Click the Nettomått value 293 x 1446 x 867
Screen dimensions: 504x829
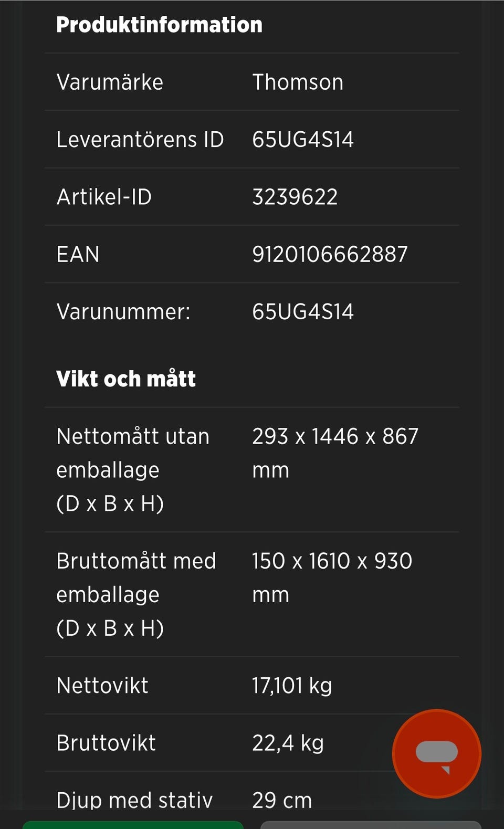[x=335, y=436]
